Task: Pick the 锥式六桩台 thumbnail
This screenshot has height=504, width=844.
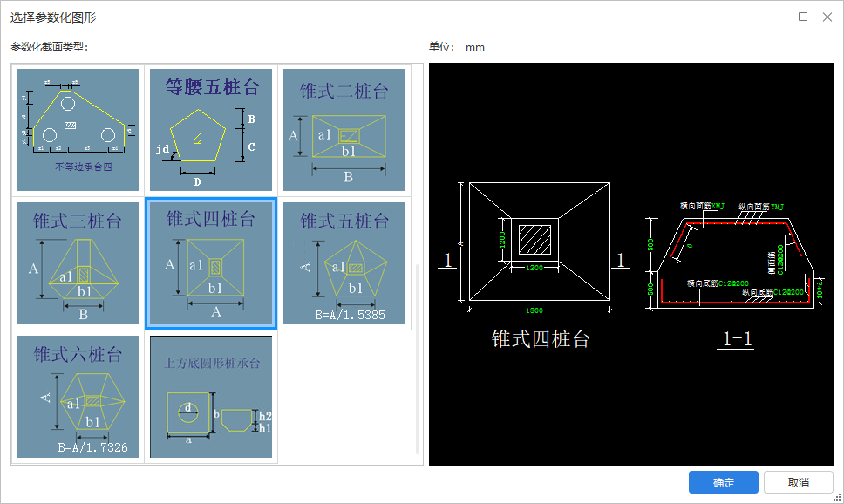Action: (78, 397)
